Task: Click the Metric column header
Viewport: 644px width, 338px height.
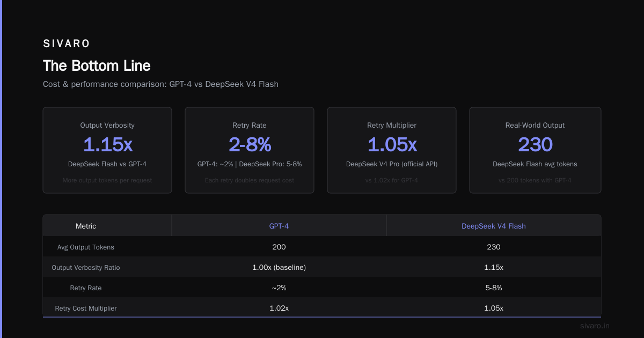Action: coord(86,226)
